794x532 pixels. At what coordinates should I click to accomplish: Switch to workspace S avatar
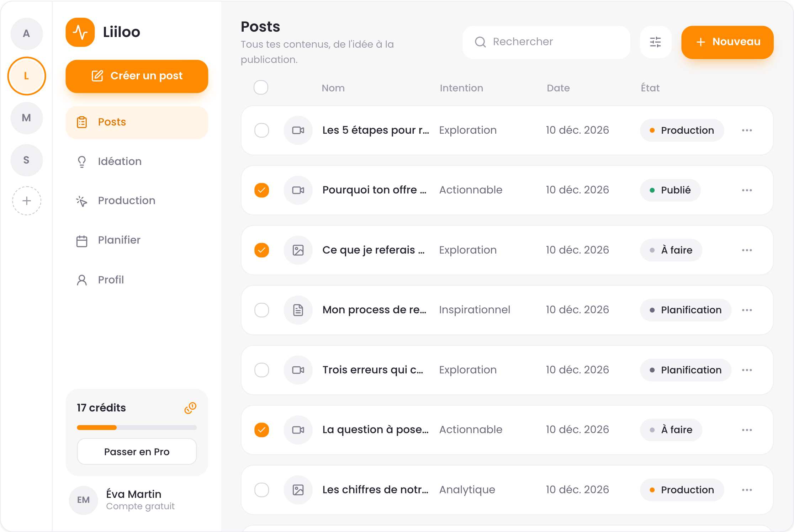27,160
